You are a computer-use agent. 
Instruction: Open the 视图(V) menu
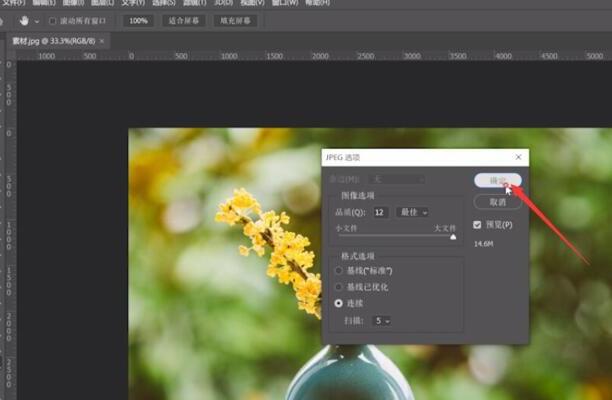coord(252,3)
